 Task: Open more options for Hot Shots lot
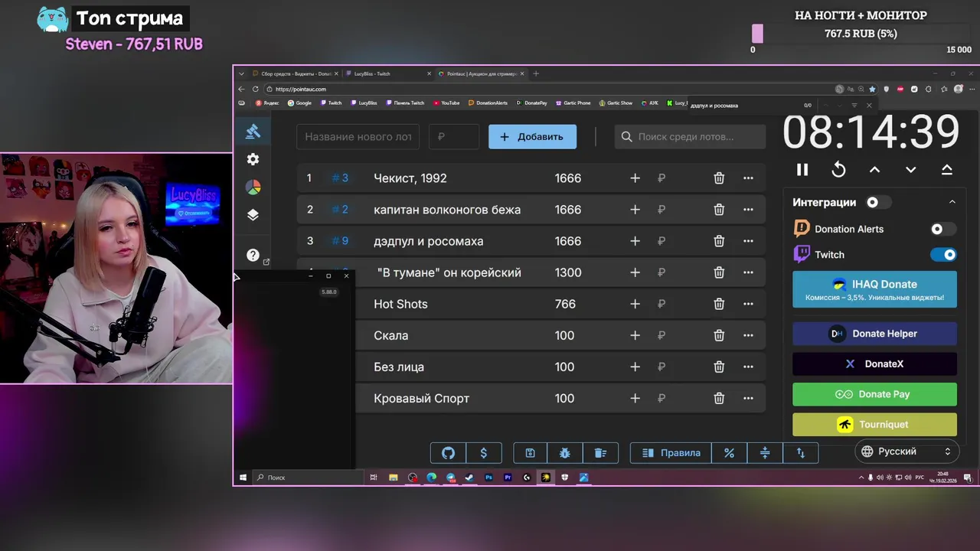pyautogui.click(x=748, y=304)
